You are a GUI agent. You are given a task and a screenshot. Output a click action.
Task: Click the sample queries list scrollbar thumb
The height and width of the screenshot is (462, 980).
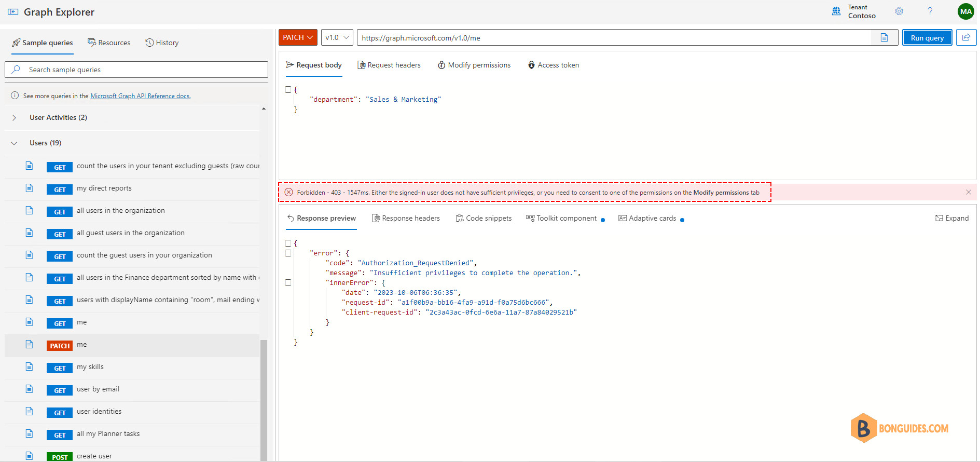[x=264, y=400]
